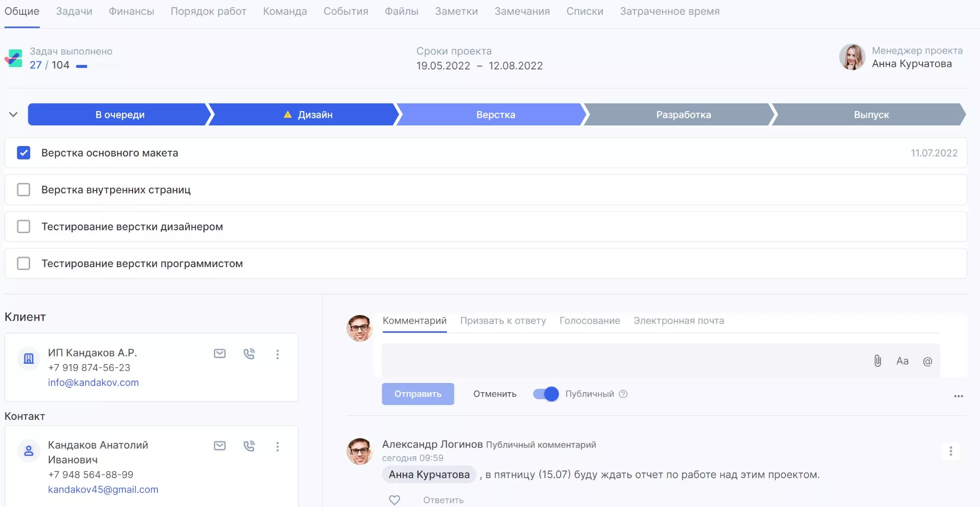Screen dimensions: 980x507
Task: Like Александр Логинов's comment with the heart icon
Action: coord(394,500)
